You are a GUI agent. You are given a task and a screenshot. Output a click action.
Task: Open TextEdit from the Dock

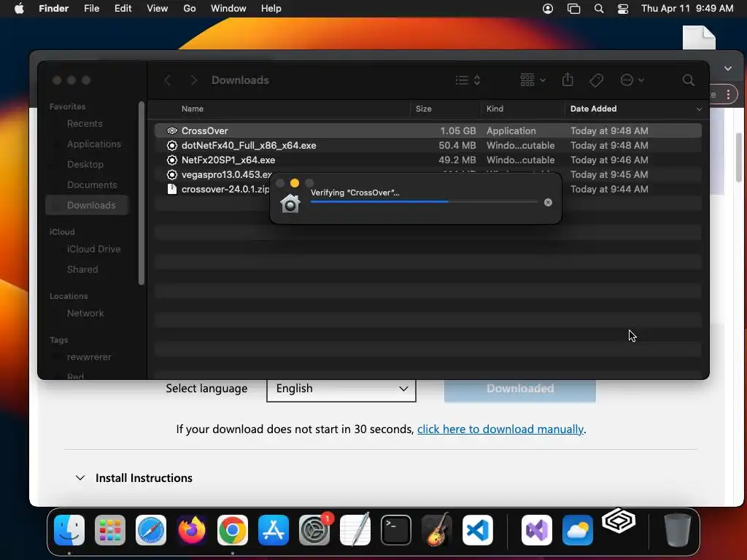355,530
